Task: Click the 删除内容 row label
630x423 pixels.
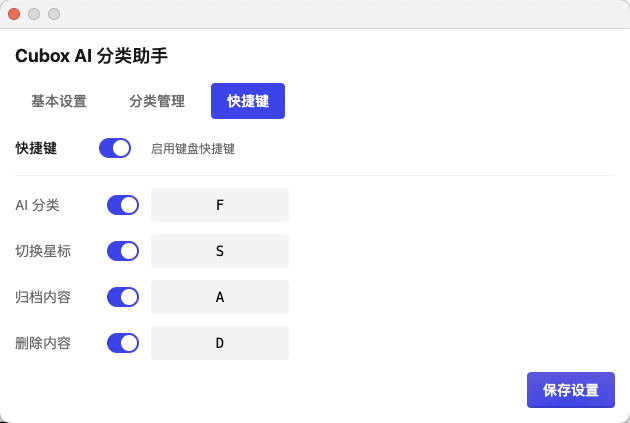Action: click(x=43, y=343)
